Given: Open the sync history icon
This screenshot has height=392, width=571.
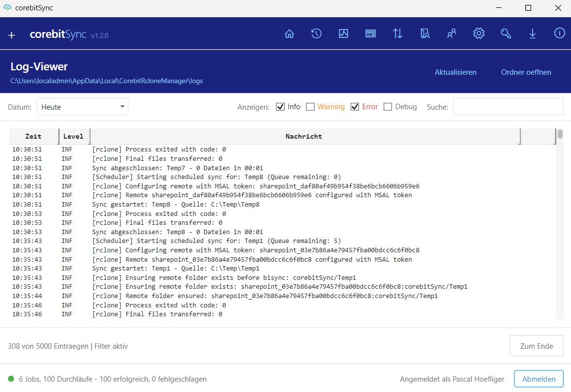Looking at the screenshot, I should pyautogui.click(x=316, y=33).
